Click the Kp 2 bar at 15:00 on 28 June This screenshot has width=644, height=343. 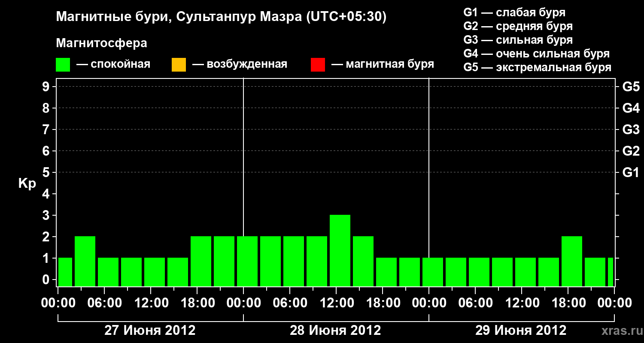pyautogui.click(x=363, y=261)
